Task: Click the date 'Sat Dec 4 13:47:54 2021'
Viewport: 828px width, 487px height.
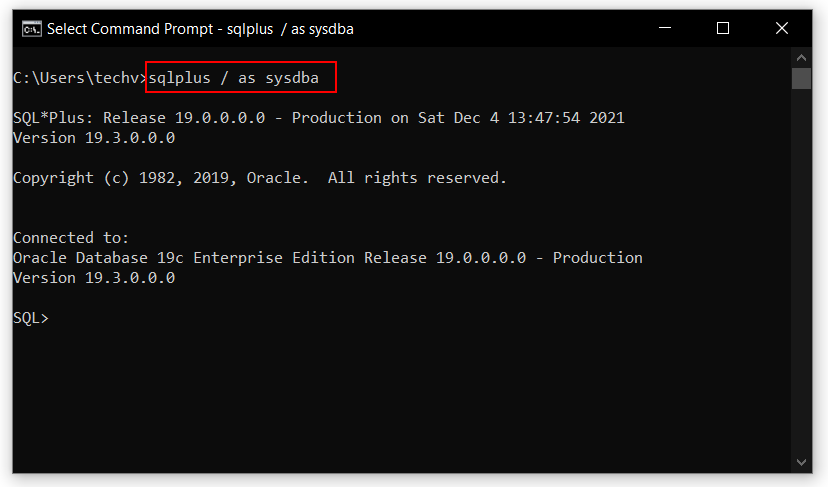Action: coord(520,118)
